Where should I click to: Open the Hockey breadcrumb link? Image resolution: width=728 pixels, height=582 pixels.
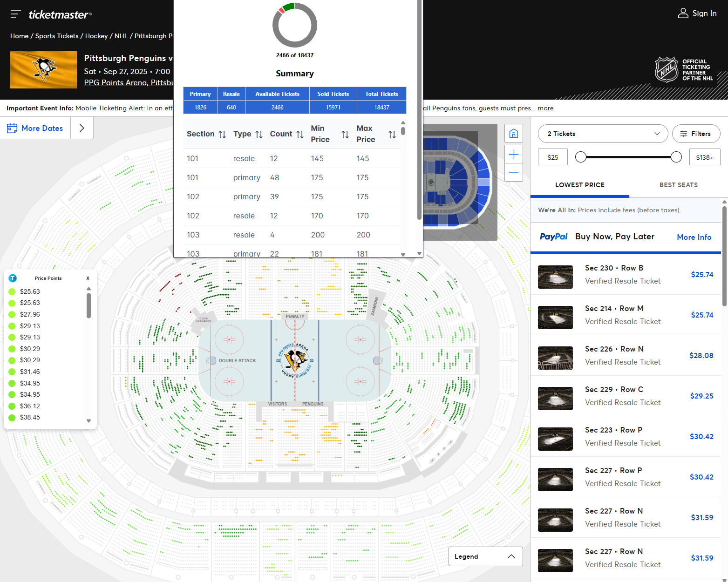[x=96, y=36]
